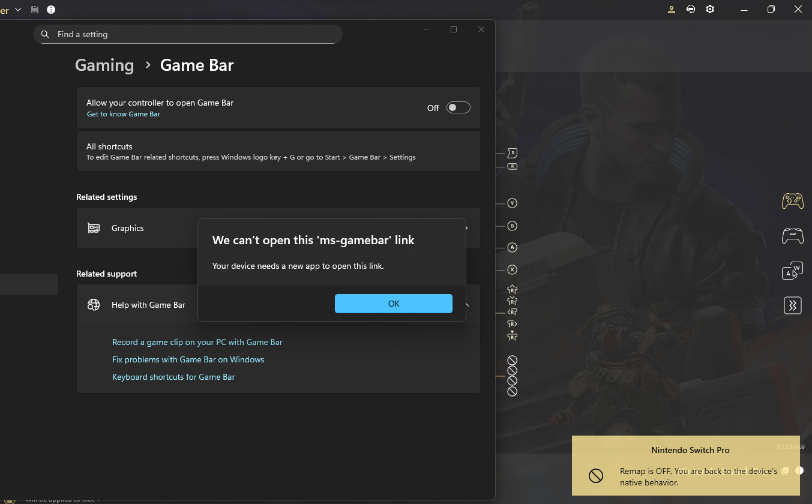Toggle 'Allow your controller to open Game Bar' switch
Screen dimensions: 812x504
coord(458,107)
